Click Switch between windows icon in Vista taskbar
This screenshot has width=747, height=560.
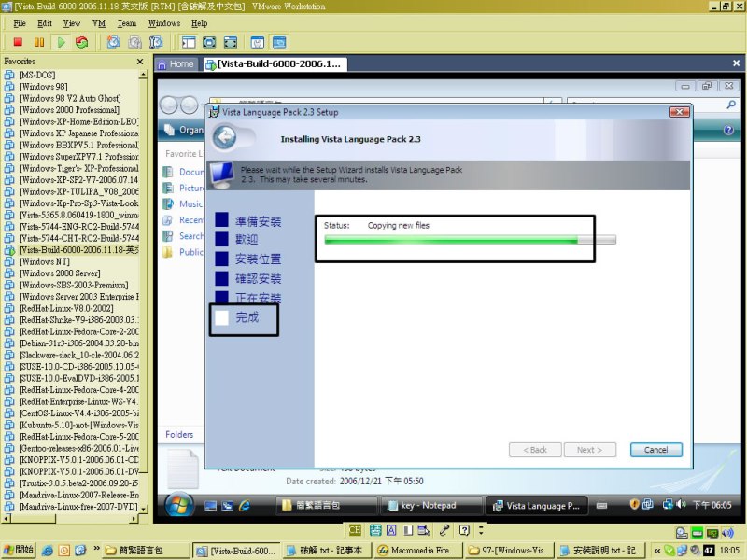(228, 506)
